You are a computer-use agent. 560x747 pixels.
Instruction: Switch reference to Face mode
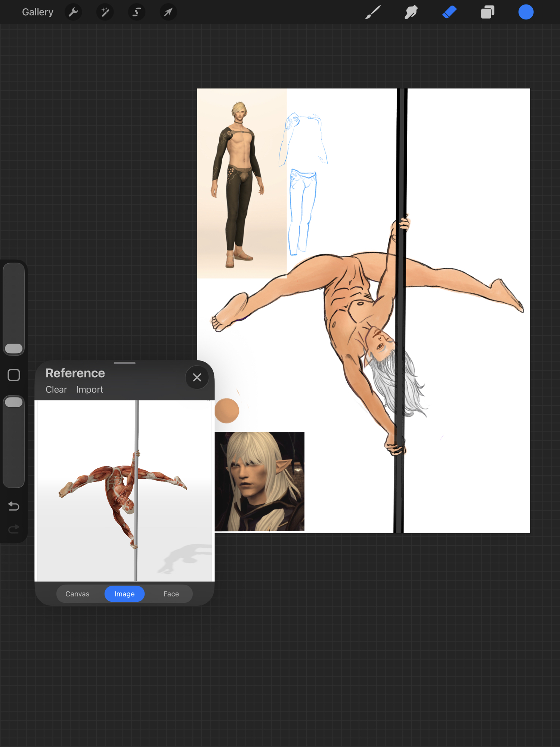(171, 594)
